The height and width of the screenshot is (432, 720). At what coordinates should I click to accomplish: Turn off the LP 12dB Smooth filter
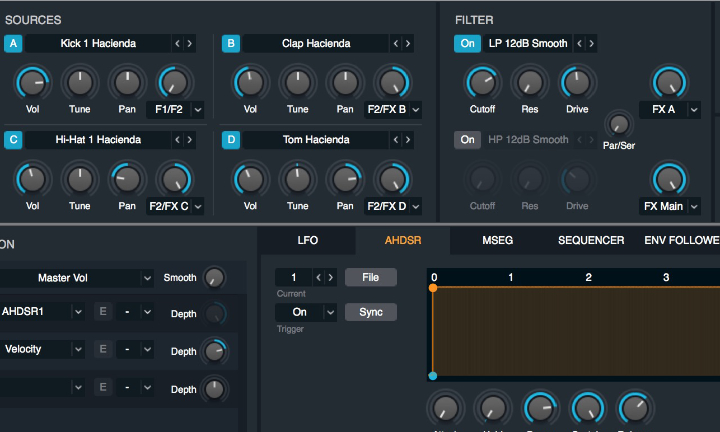point(467,44)
